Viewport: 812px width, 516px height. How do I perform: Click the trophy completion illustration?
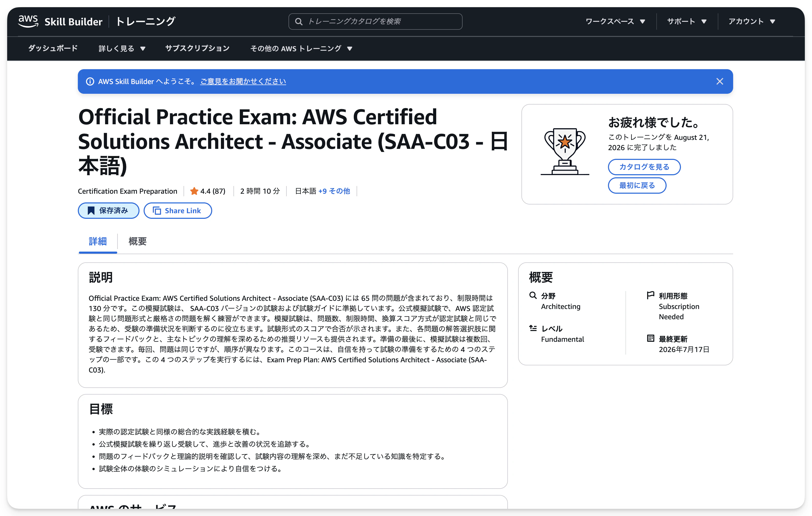point(565,151)
